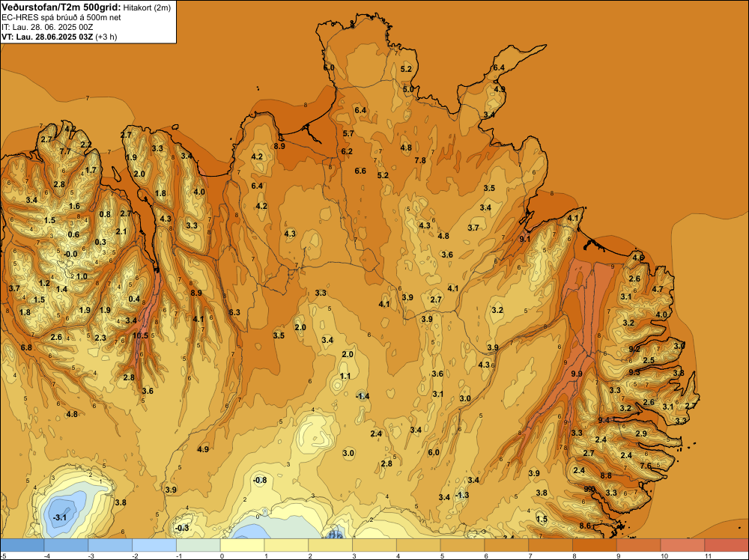
Task: Click the 10.5 temperature value
Action: (x=141, y=335)
